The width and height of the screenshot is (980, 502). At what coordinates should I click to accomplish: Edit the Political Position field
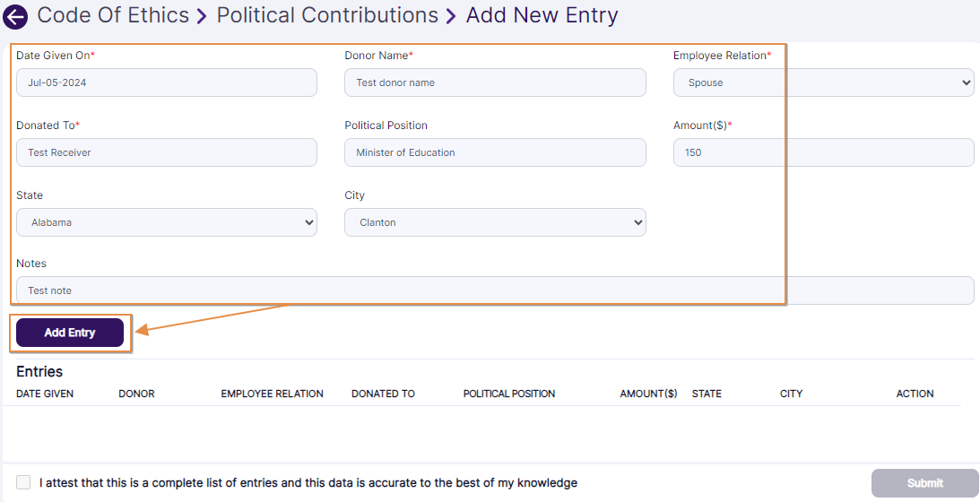coord(495,152)
